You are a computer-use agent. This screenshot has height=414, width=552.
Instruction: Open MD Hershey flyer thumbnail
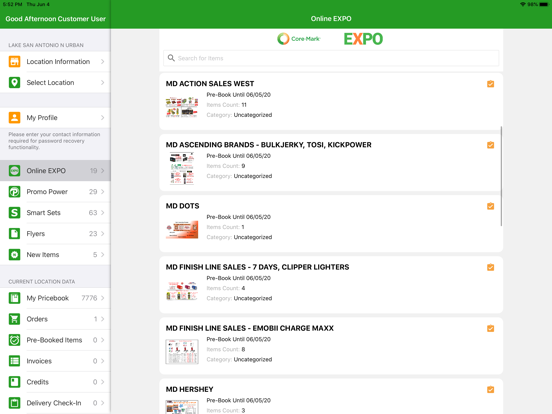(x=182, y=407)
